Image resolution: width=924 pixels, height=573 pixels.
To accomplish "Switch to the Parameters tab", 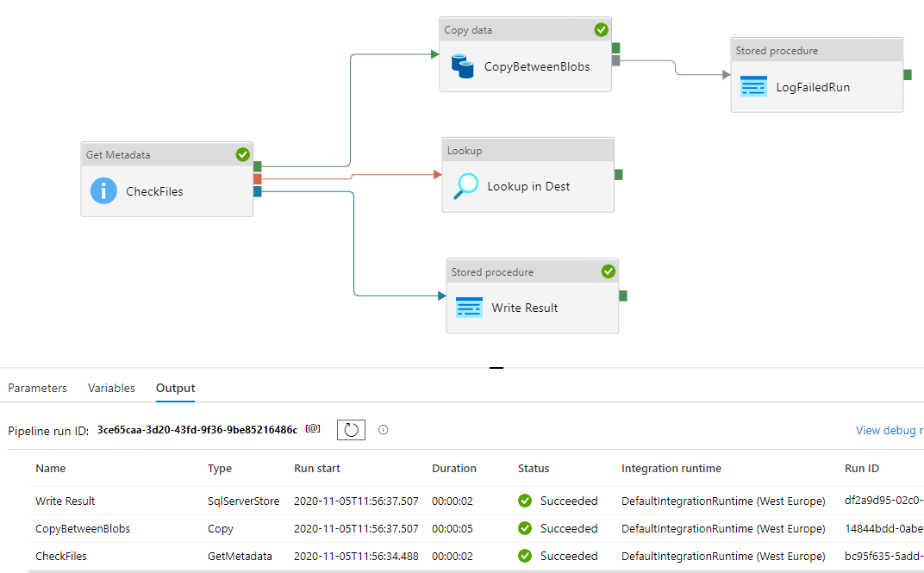I will pos(37,388).
